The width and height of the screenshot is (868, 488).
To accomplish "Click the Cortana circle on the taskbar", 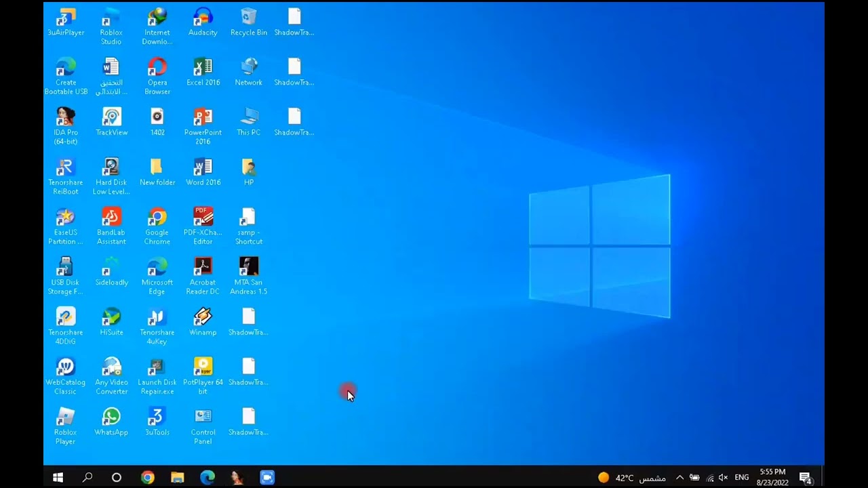I will pyautogui.click(x=117, y=478).
